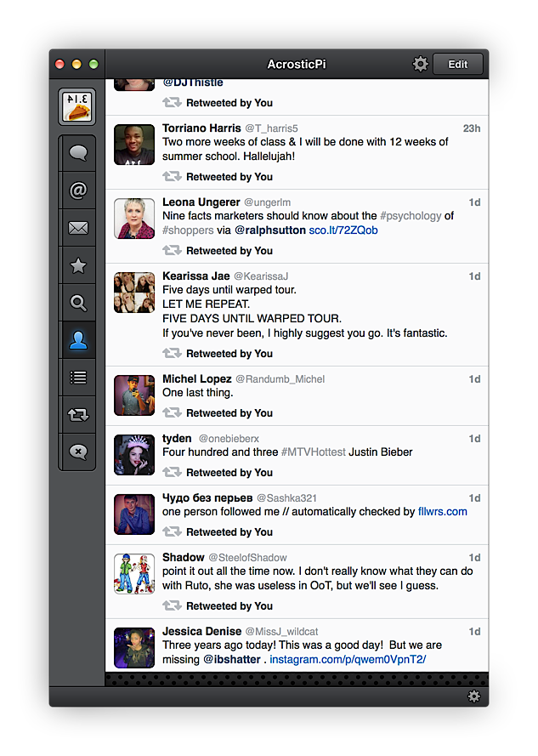
Task: Click retweet icon under tyden tweet
Action: click(x=172, y=472)
